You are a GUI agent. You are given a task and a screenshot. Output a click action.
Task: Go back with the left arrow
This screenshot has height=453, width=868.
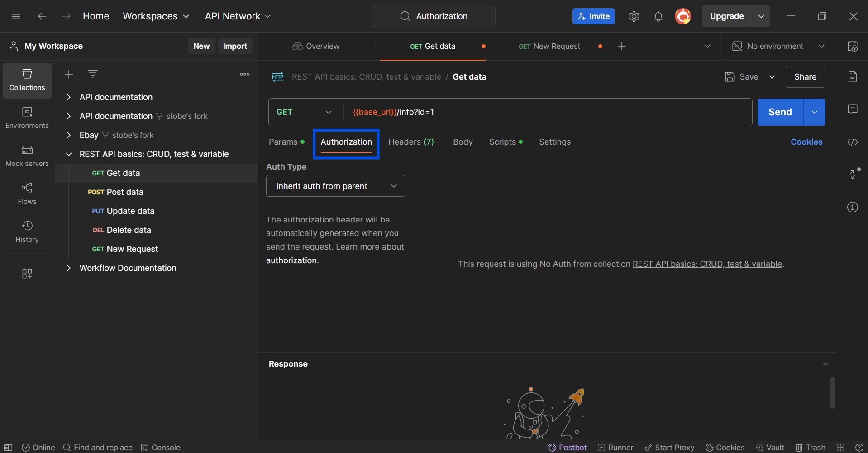click(42, 16)
